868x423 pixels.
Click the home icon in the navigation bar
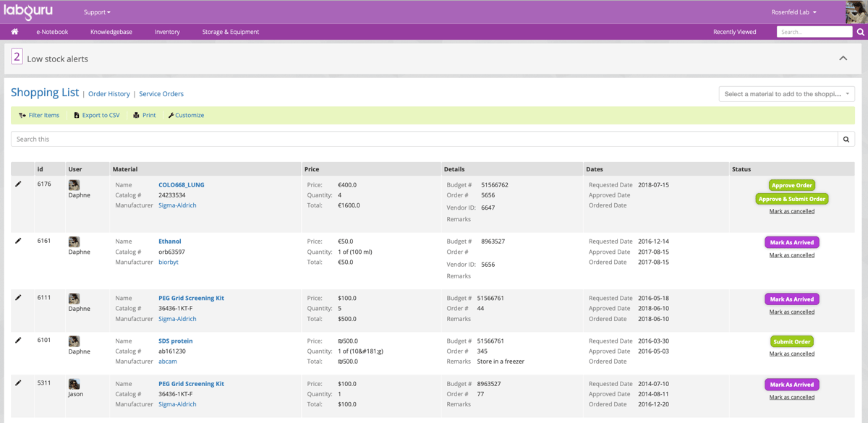pyautogui.click(x=14, y=31)
